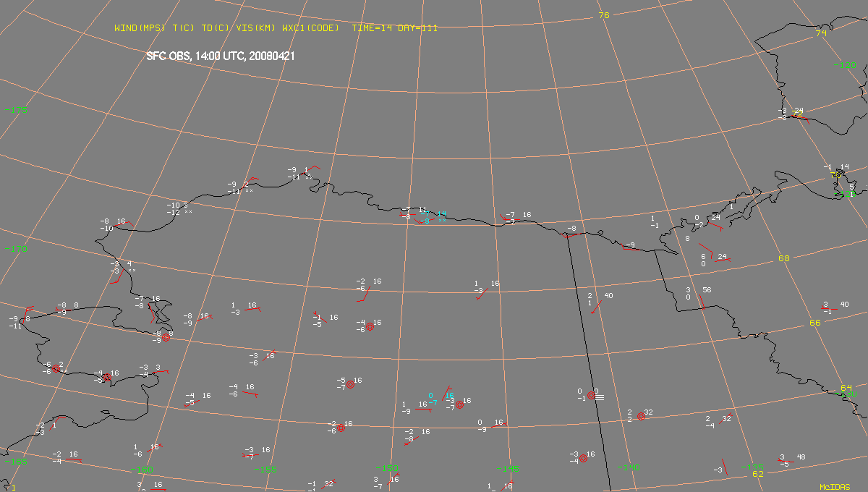Click the -165 longitude label

tap(16, 461)
